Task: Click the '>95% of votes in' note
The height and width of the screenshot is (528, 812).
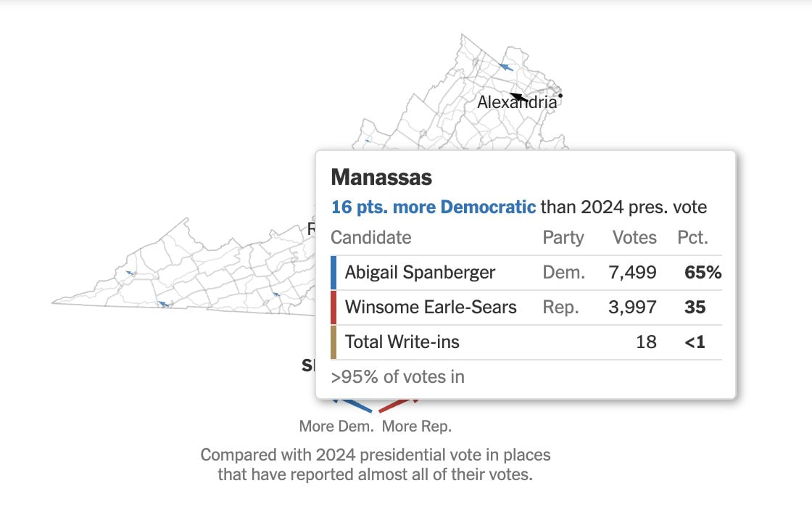Action: 397,377
